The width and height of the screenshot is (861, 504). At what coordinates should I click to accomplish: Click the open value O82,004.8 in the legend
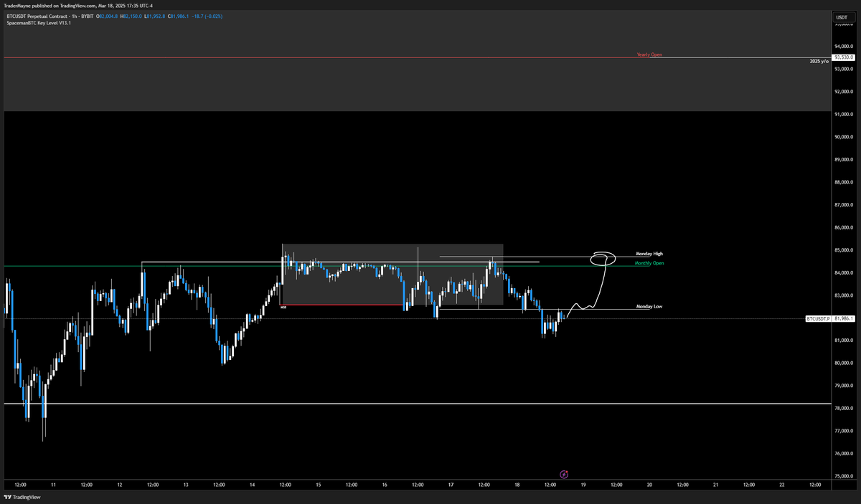click(106, 15)
